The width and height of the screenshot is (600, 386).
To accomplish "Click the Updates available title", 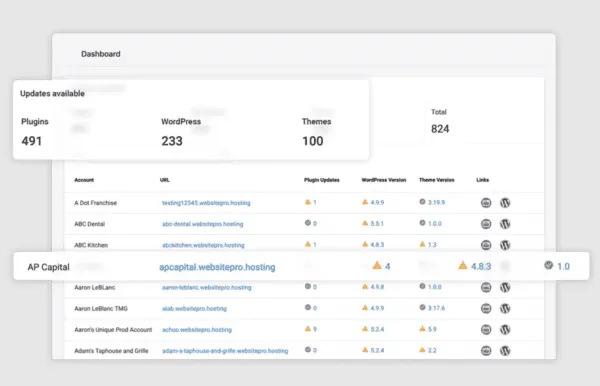I will point(52,94).
